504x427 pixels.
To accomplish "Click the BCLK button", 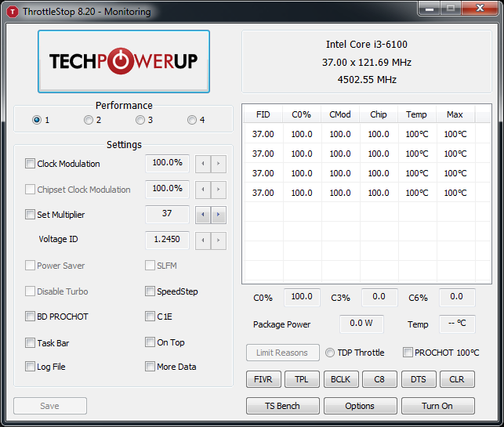I will pos(341,379).
